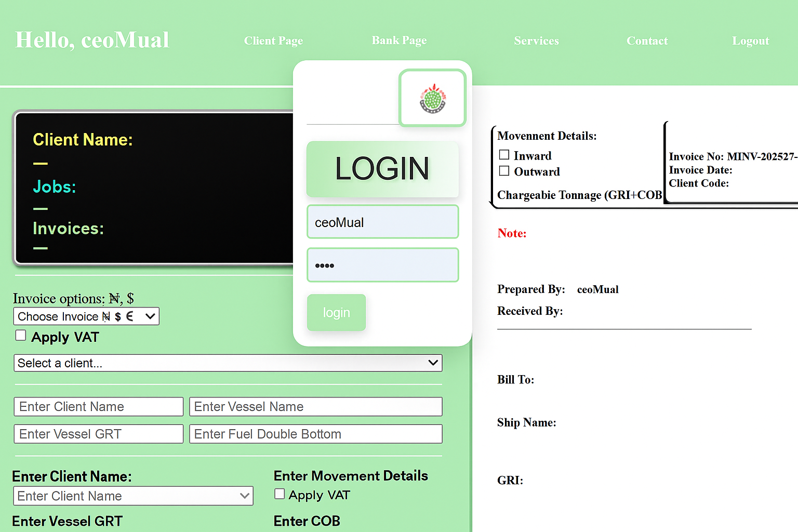798x532 pixels.
Task: Tick the Outward movement checkbox
Action: click(x=504, y=171)
